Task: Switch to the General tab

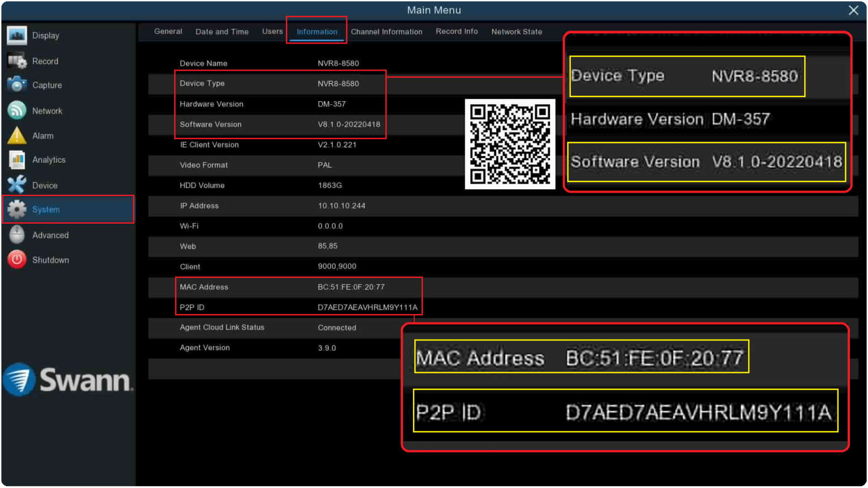Action: (168, 32)
